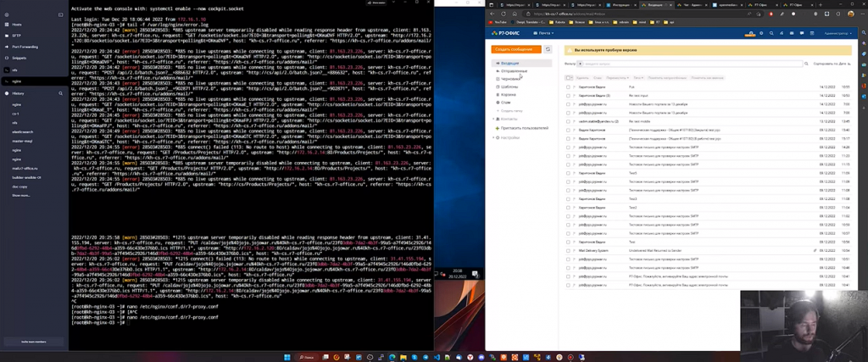Open the Undelivered Mail Returned to Sender message
Image resolution: width=868 pixels, height=362 pixels.
click(655, 251)
